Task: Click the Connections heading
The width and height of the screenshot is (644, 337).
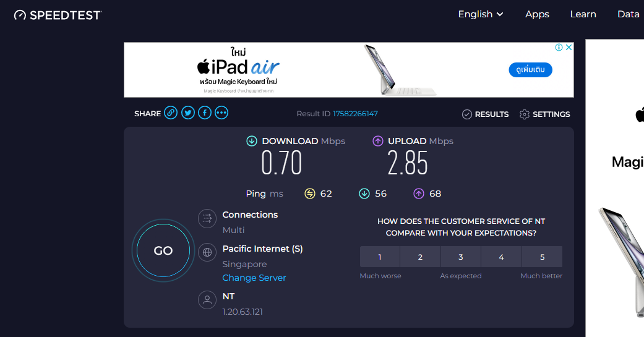Action: [250, 215]
